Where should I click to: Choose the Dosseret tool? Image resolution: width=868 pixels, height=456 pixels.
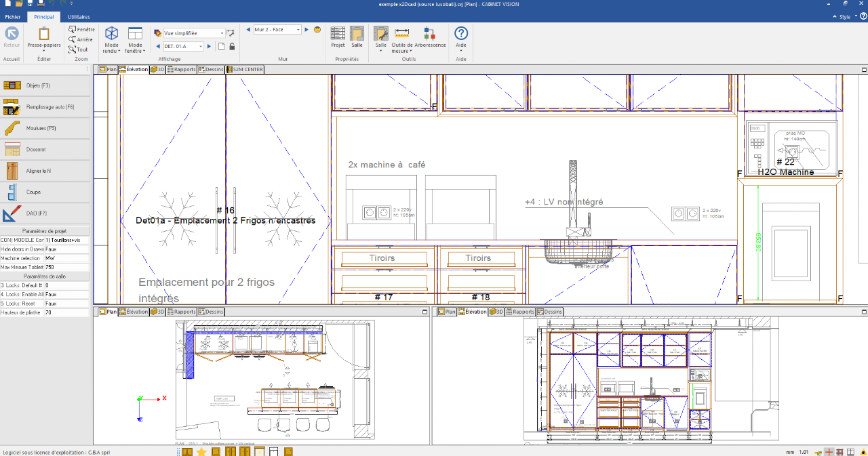point(45,149)
